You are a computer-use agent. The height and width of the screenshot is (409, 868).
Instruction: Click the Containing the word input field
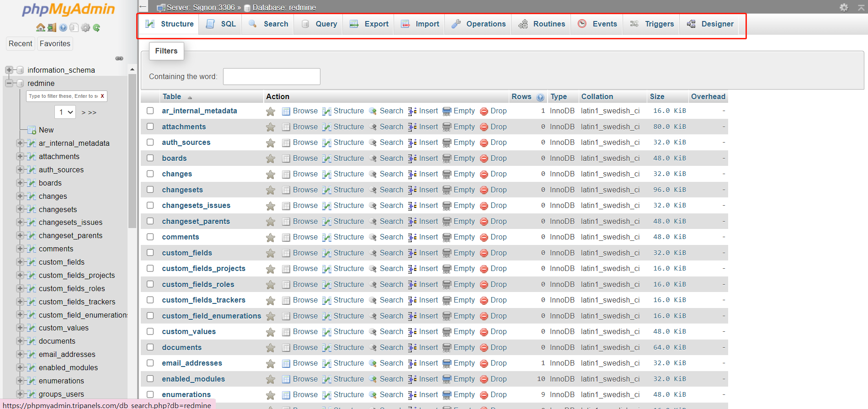tap(272, 76)
